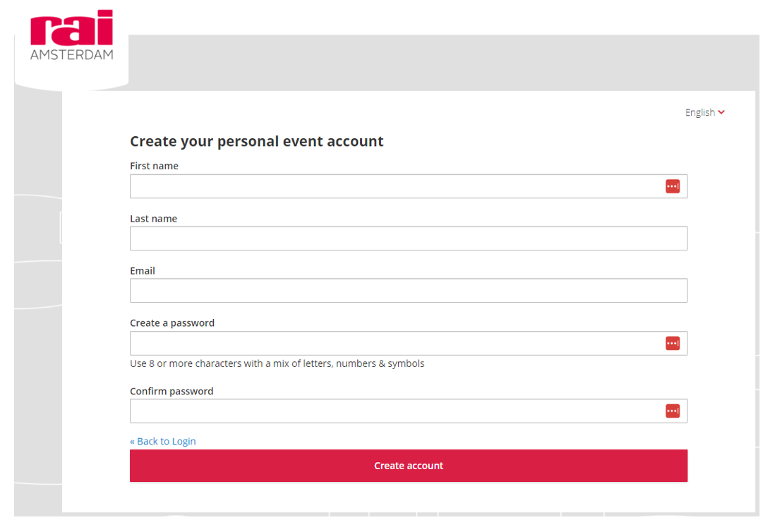Open password manager icon in Create a password field
This screenshot has width=775, height=532.
672,343
